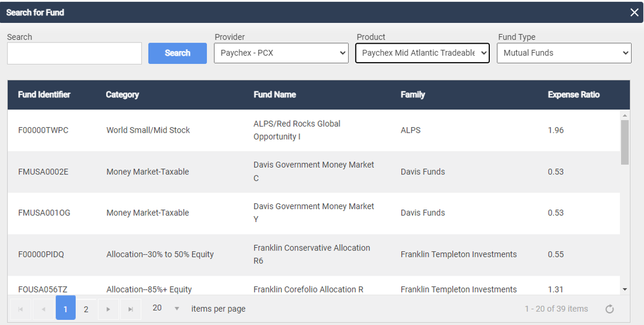Viewport: 644px width, 325px height.
Task: Refresh the fund list with reload icon
Action: click(x=609, y=309)
